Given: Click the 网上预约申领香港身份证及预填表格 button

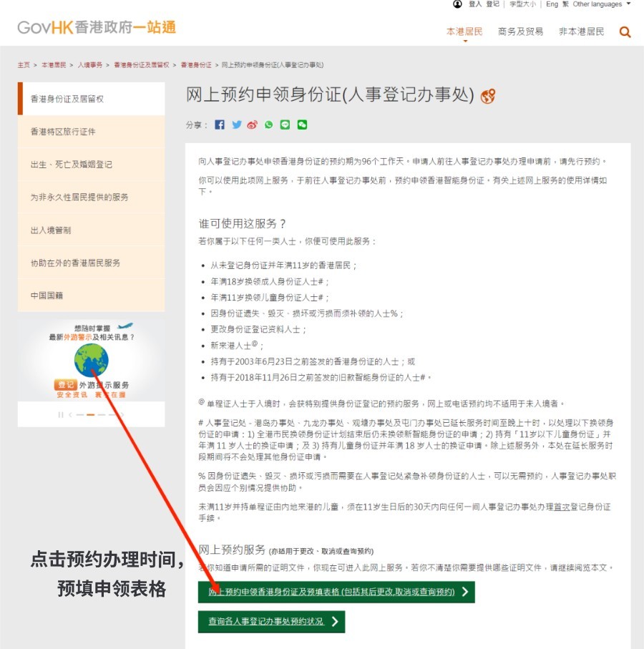Looking at the screenshot, I should (336, 593).
